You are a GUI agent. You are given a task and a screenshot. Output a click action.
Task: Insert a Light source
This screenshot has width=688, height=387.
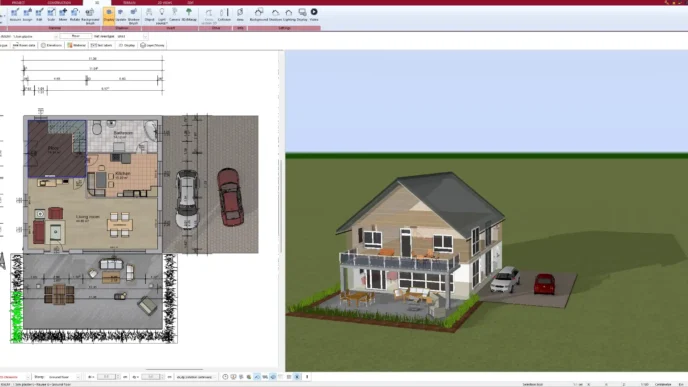coord(162,15)
